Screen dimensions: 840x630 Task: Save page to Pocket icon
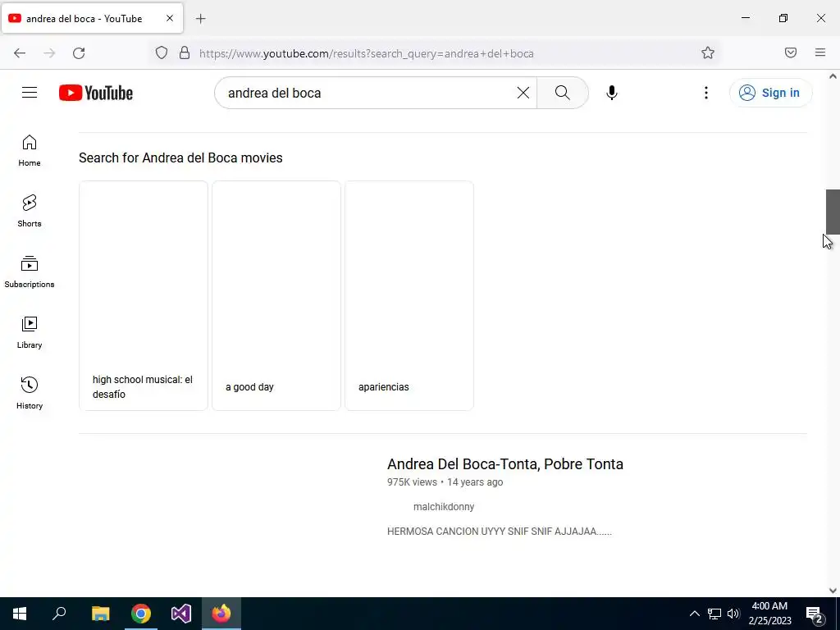click(x=791, y=53)
